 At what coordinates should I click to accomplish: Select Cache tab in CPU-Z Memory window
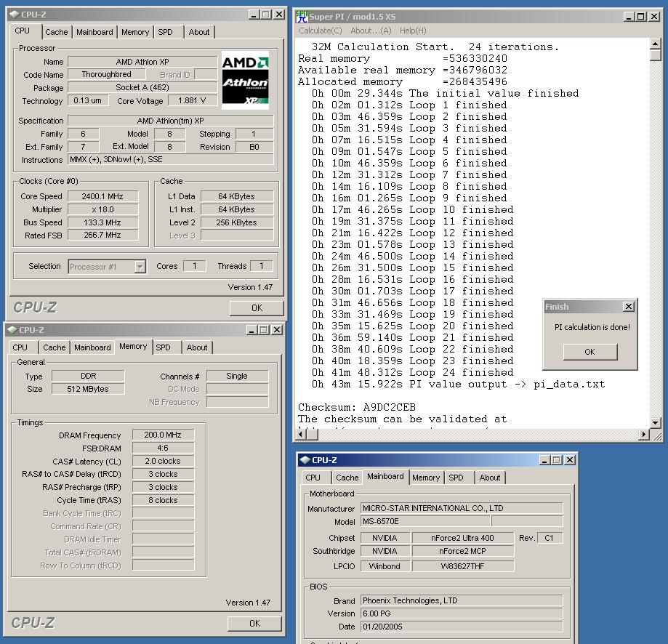click(x=54, y=347)
